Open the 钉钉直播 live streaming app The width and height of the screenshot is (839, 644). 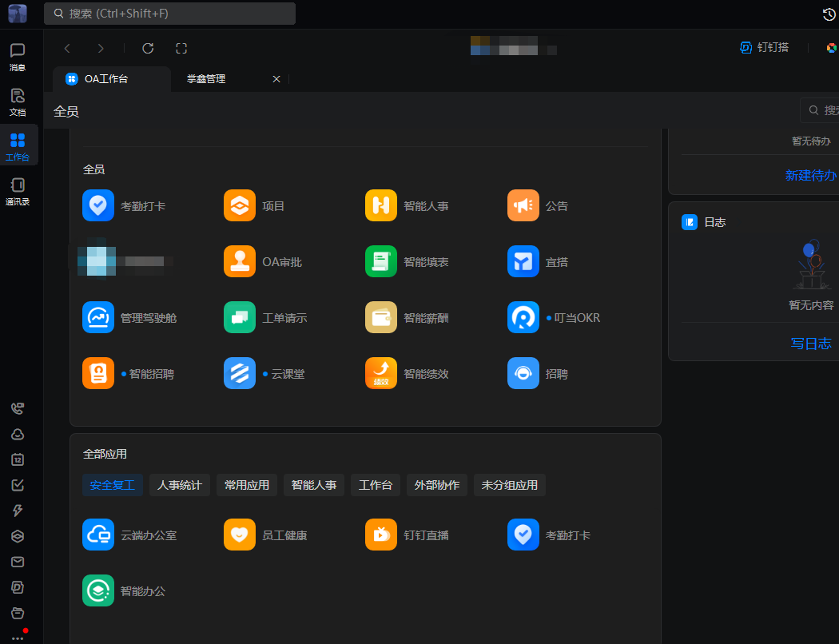pos(381,535)
